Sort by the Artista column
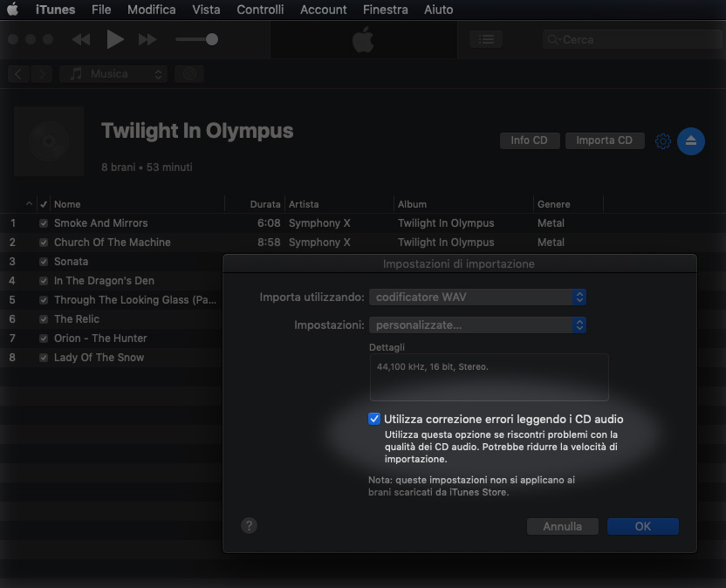This screenshot has width=726, height=588. click(x=339, y=204)
